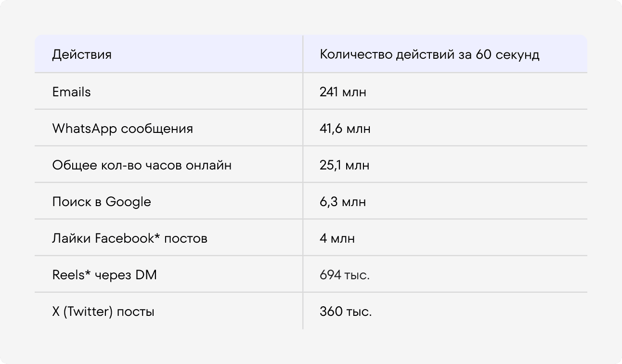Click the "Reels* через DM" label
The height and width of the screenshot is (364, 622).
(104, 275)
